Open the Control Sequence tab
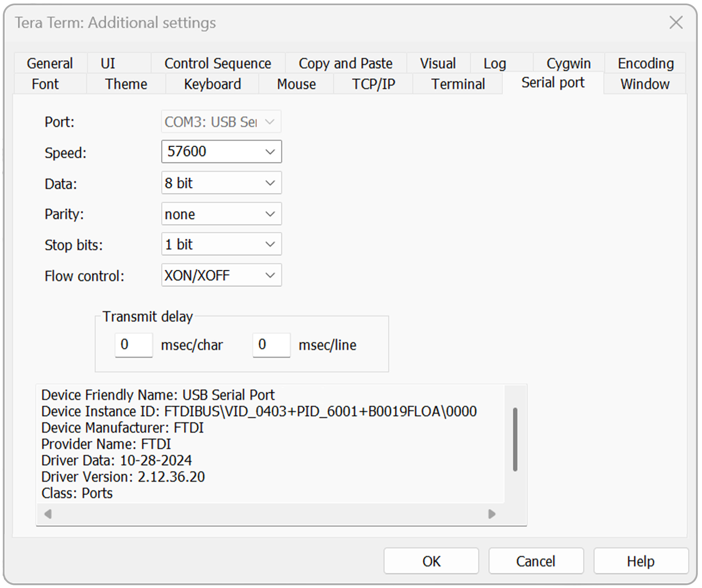The height and width of the screenshot is (588, 702). [218, 64]
